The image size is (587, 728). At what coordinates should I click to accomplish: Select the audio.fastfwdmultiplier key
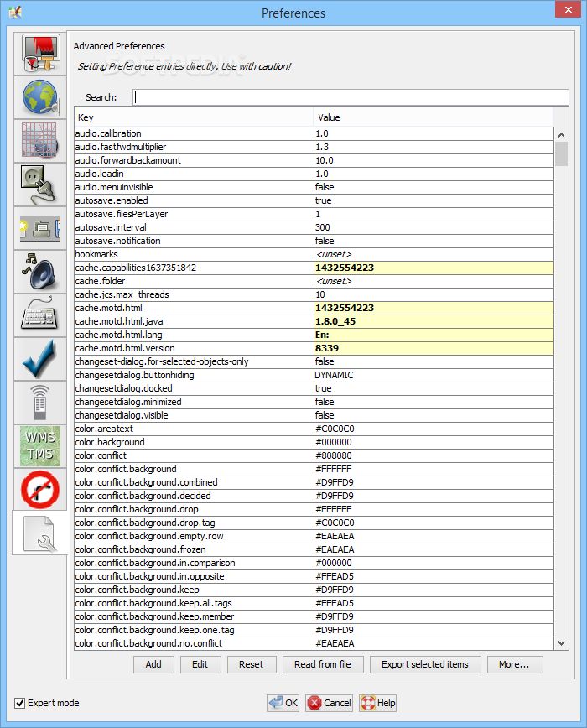point(194,147)
